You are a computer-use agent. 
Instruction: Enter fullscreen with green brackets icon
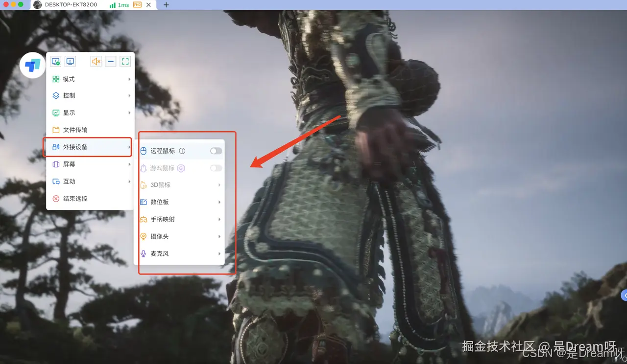125,62
